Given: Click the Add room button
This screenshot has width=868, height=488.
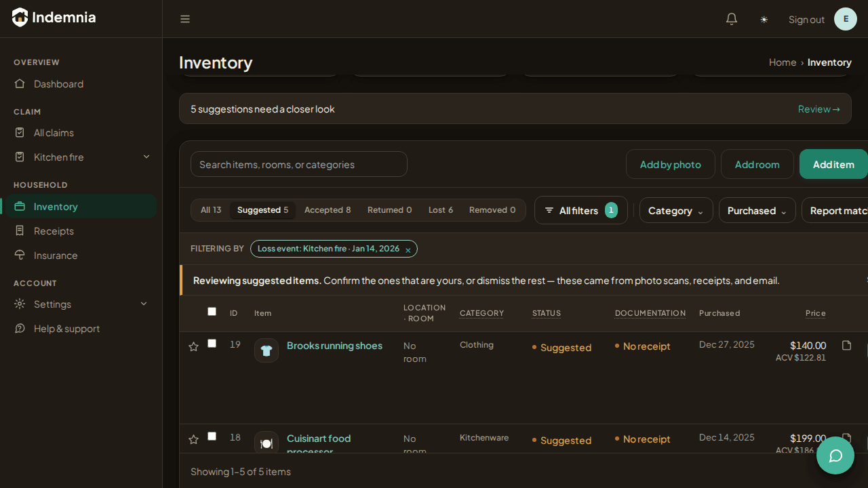Looking at the screenshot, I should click(757, 164).
